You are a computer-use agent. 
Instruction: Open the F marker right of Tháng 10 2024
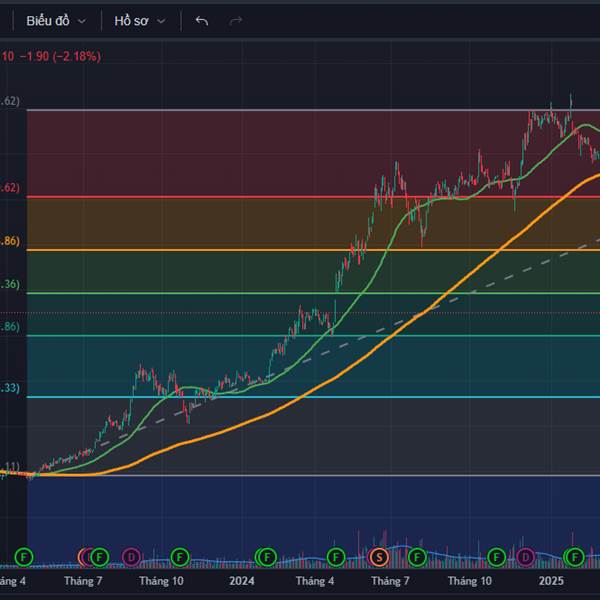pyautogui.click(x=496, y=556)
